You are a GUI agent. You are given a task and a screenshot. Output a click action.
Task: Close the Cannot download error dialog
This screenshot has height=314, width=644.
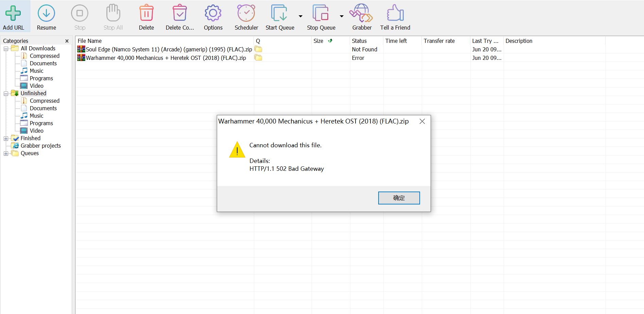(x=422, y=121)
